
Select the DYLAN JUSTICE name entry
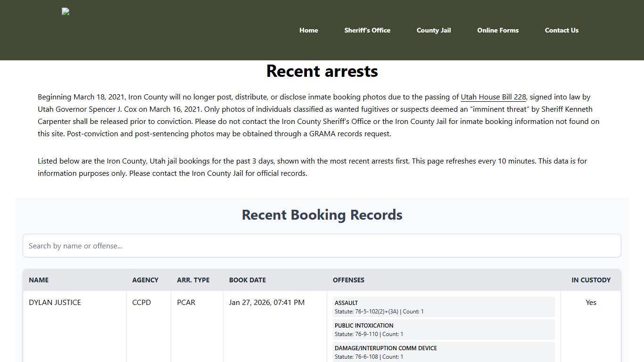pos(55,302)
